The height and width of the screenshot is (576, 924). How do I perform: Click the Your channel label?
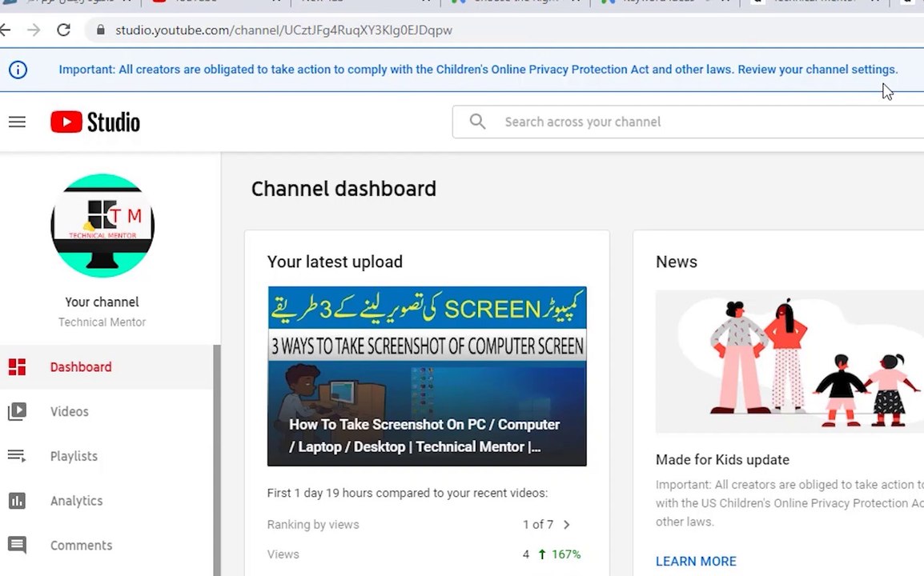102,302
